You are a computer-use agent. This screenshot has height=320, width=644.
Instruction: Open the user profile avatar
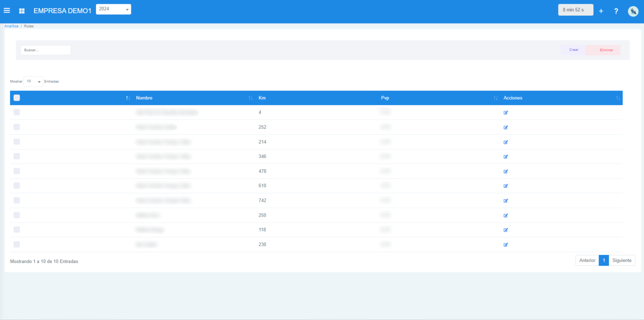click(633, 11)
